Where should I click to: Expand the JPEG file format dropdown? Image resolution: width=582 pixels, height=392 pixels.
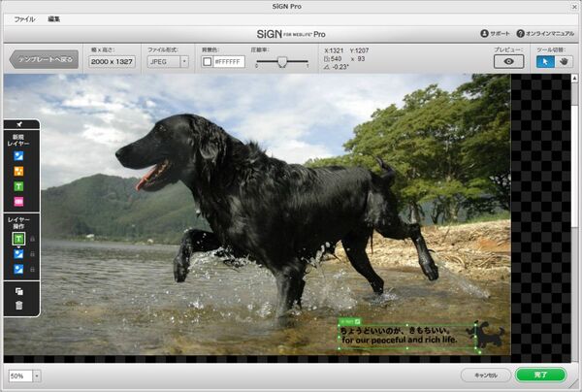184,62
